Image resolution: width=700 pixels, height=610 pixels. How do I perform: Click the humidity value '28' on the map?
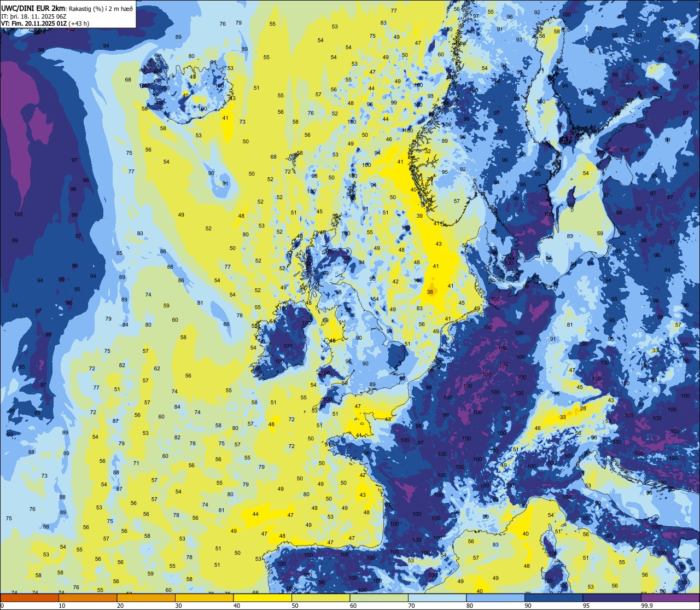583,409
